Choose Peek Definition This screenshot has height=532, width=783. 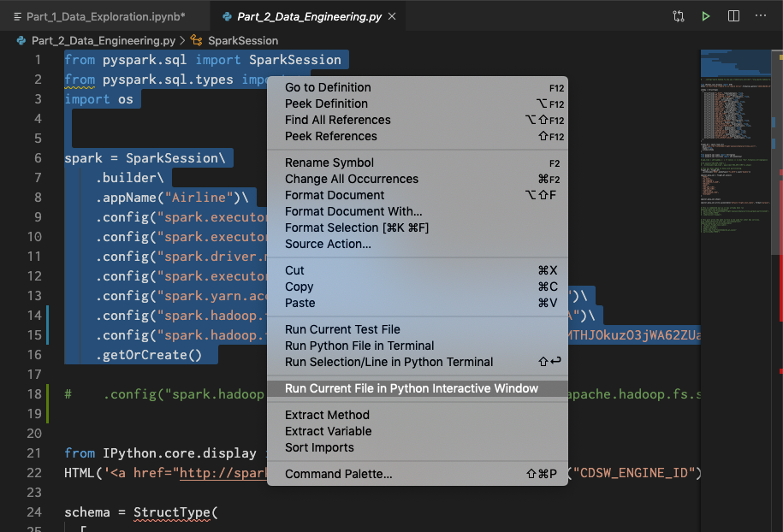tap(418, 103)
